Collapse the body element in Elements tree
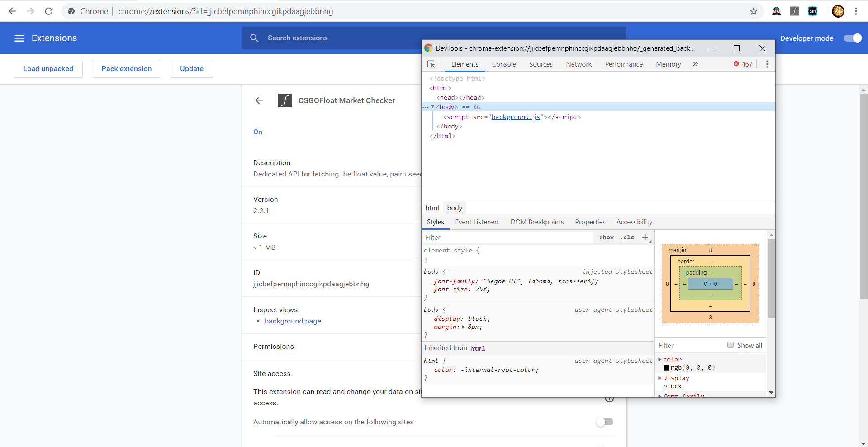 coord(432,107)
